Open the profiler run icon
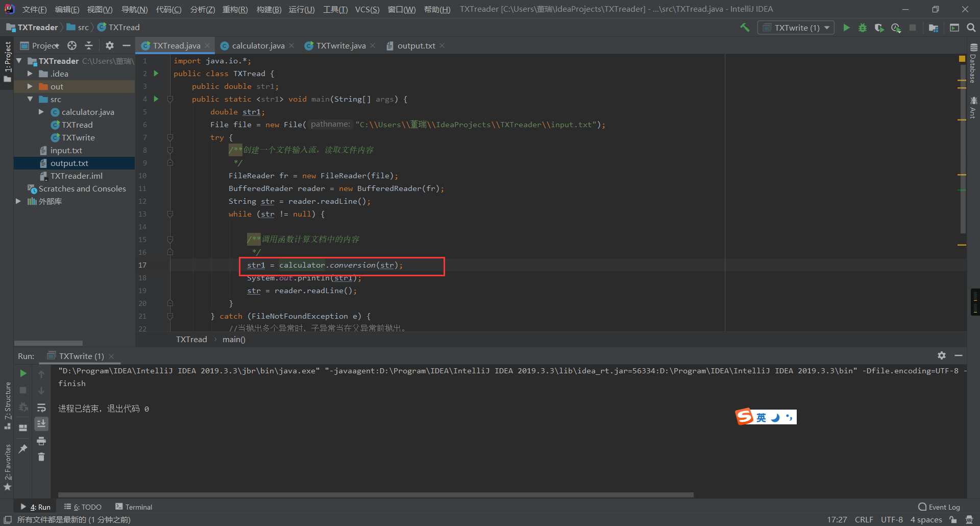This screenshot has height=526, width=980. [896, 28]
